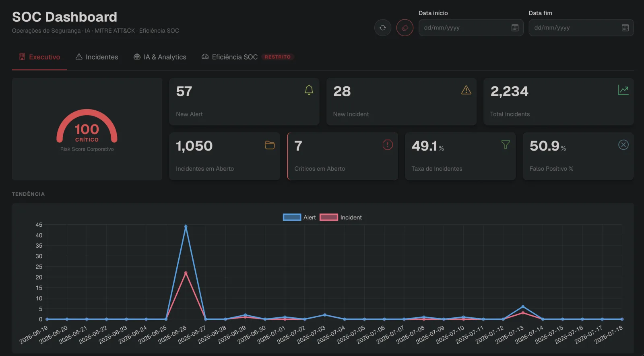Click the New Alert label text
The image size is (644, 356).
[189, 114]
